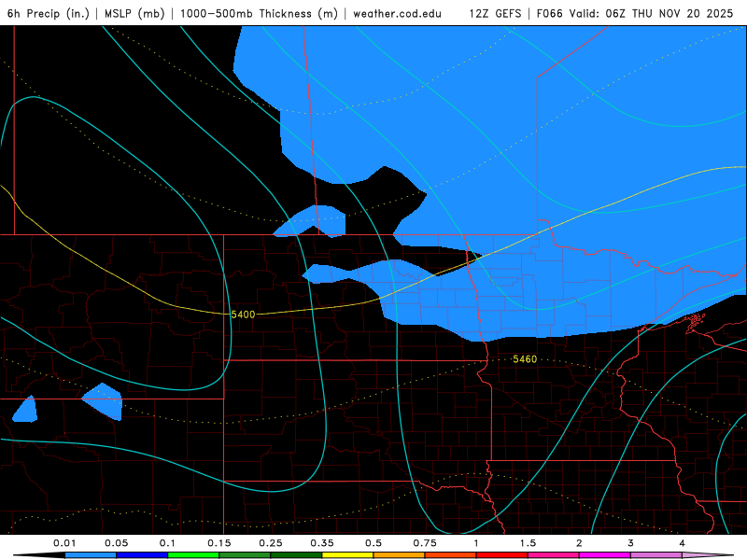Click the "0.5" legend value
Screen dimensions: 747x560
(x=373, y=543)
